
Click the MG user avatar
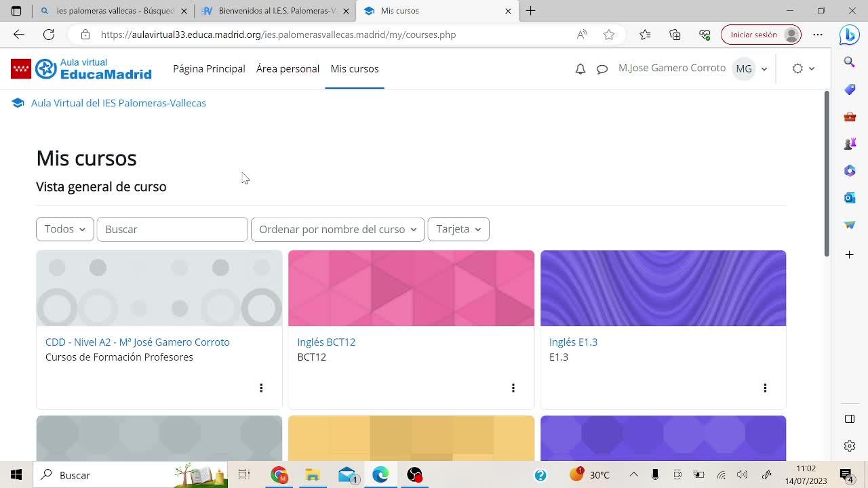tap(744, 68)
